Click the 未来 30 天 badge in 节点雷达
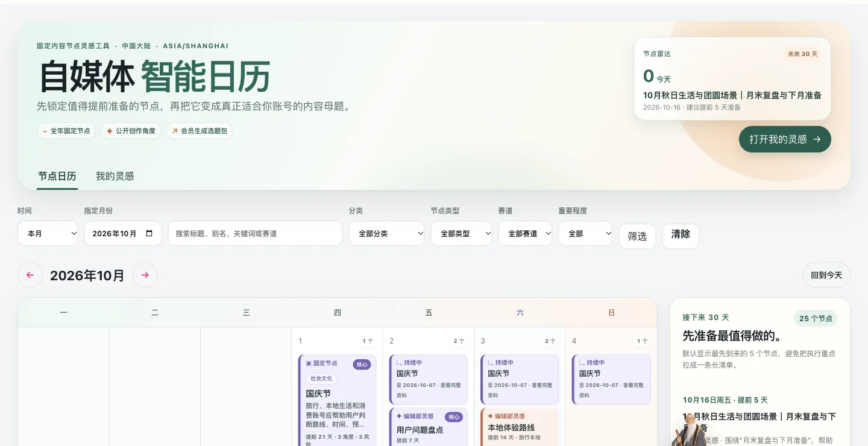Viewport: 868px width, 446px height. coord(802,54)
